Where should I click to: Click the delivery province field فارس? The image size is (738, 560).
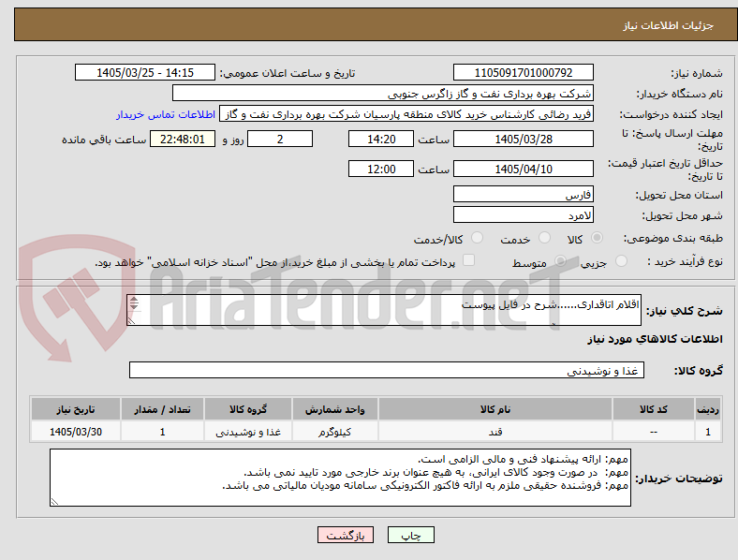(523, 194)
